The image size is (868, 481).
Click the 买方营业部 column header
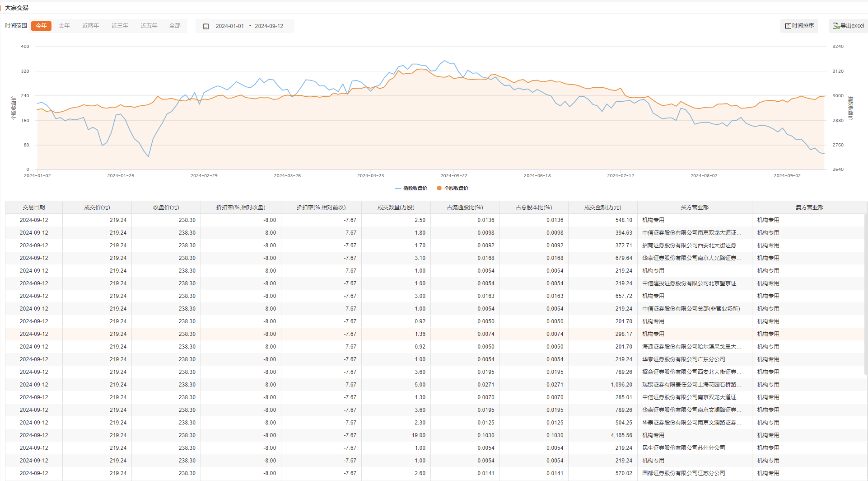[x=695, y=207]
